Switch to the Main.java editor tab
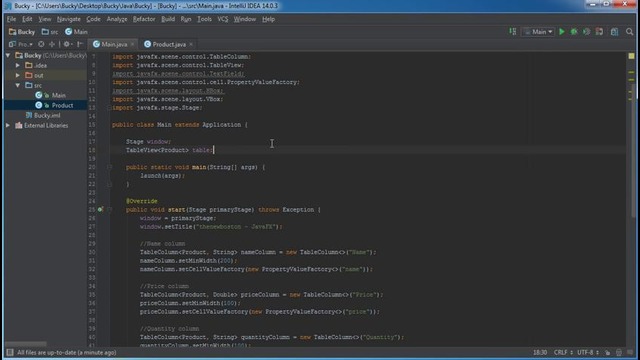 114,44
